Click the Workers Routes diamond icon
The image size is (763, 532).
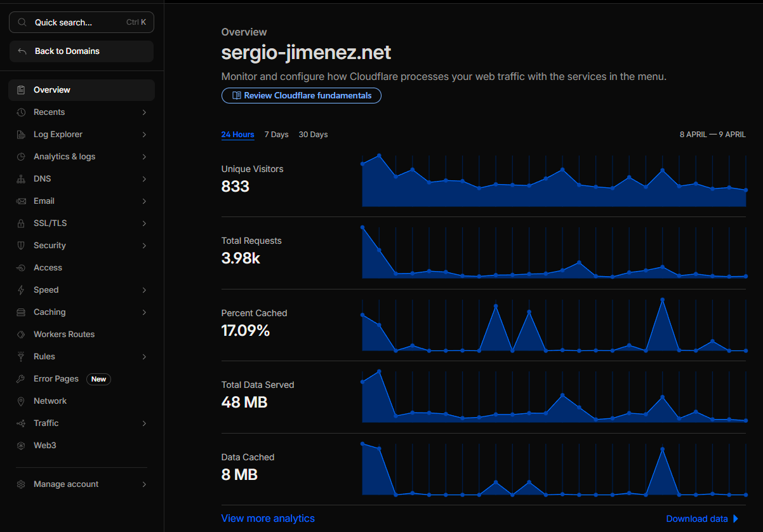(x=21, y=335)
